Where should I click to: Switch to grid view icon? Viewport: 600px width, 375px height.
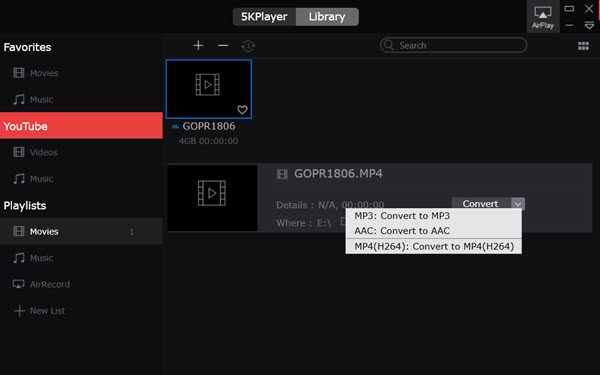coord(583,46)
